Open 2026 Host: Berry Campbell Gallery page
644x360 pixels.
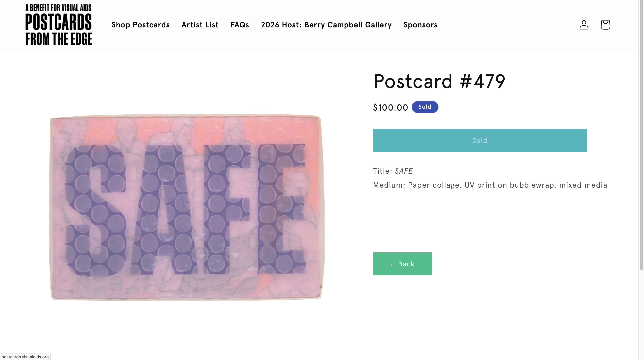[326, 25]
